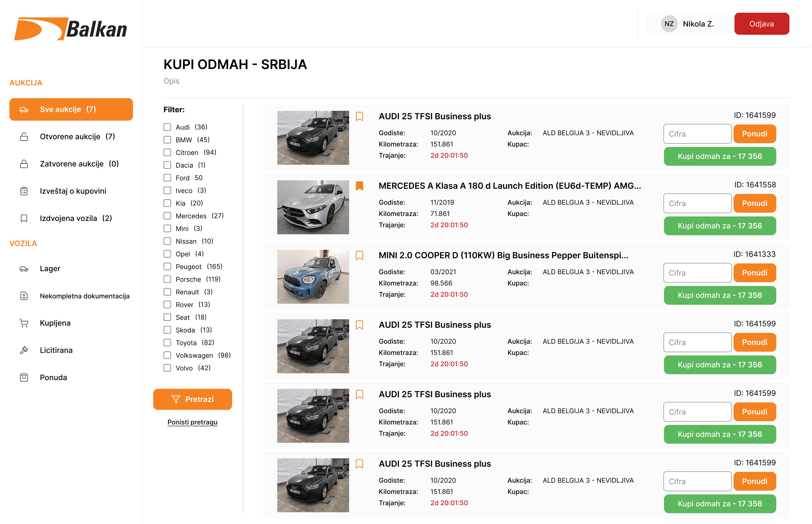Toggle the Renault filter

pos(167,292)
